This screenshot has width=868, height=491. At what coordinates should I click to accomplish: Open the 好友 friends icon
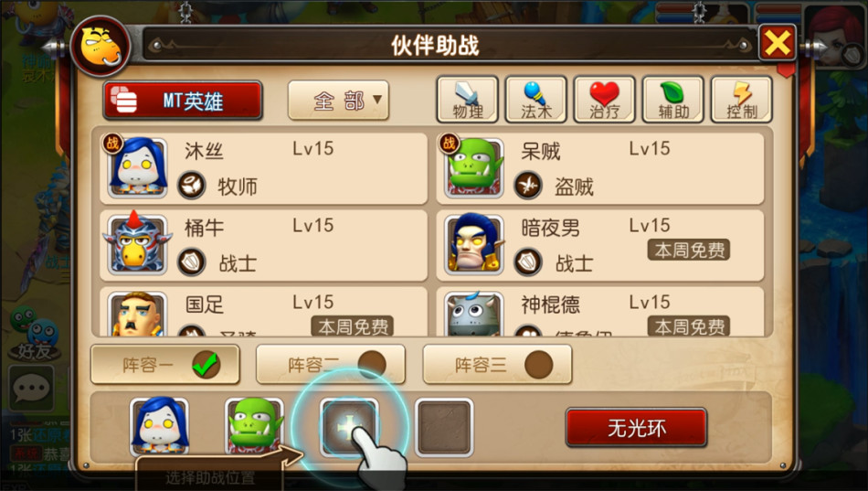[34, 334]
